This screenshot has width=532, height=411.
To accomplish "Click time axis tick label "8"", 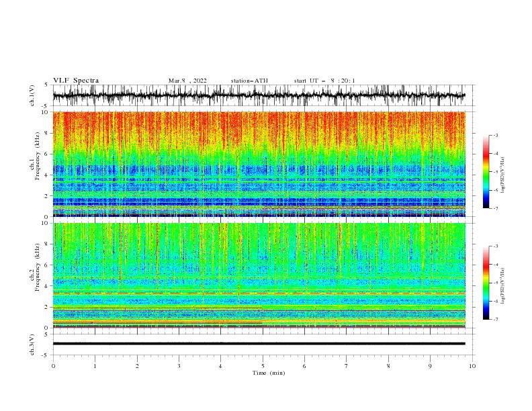I will tap(388, 366).
